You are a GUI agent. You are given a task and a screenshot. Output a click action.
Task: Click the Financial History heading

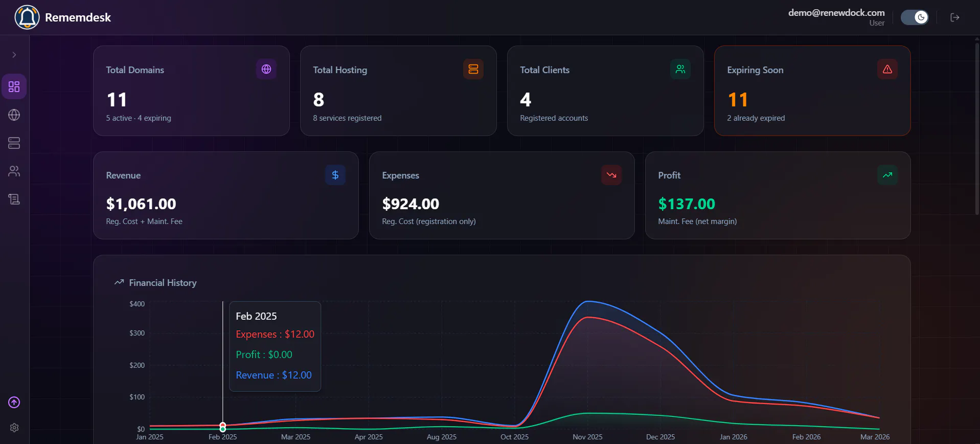(x=163, y=283)
